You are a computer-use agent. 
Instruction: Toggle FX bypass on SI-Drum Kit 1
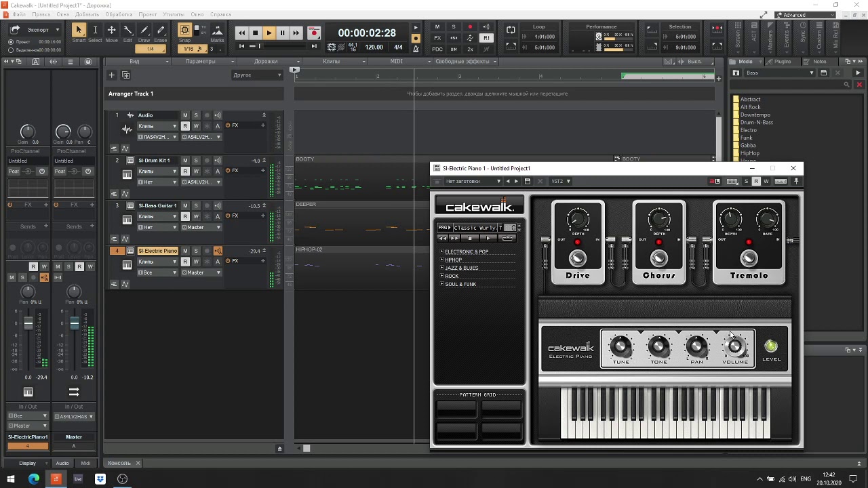pyautogui.click(x=228, y=171)
